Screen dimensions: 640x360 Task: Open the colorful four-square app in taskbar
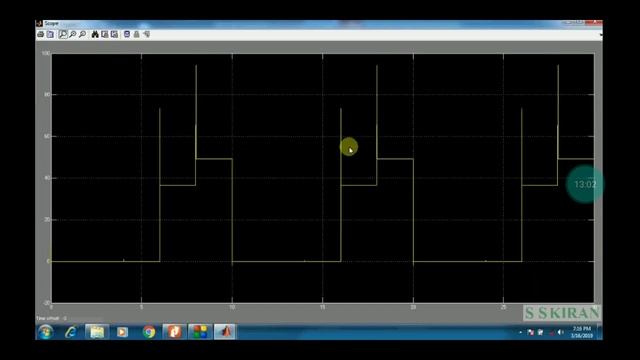tap(200, 332)
